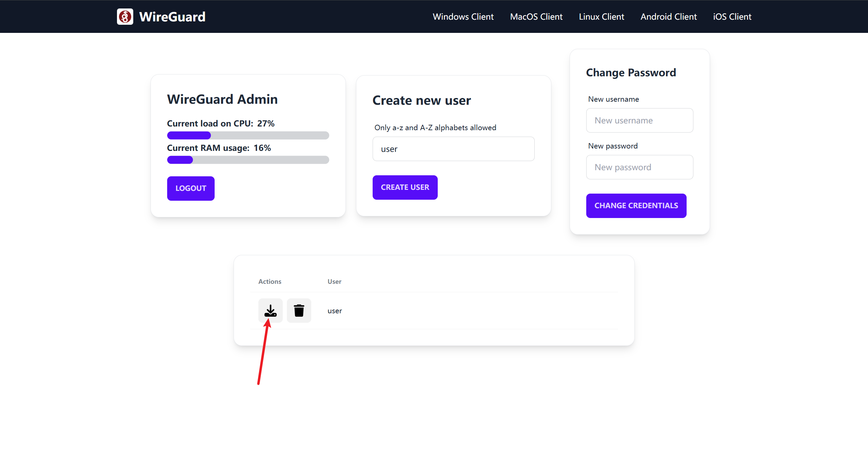Viewport: 868px width, 474px height.
Task: Click the WireGuard logo icon
Action: [125, 17]
